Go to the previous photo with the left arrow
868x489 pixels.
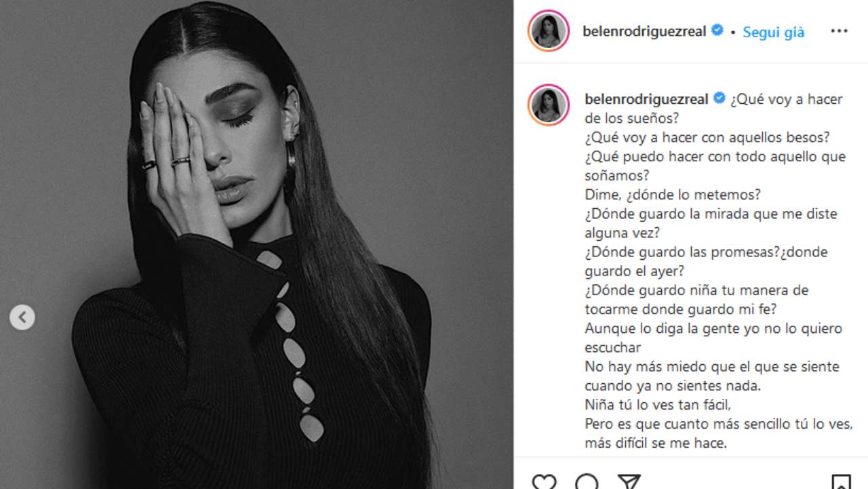22,317
